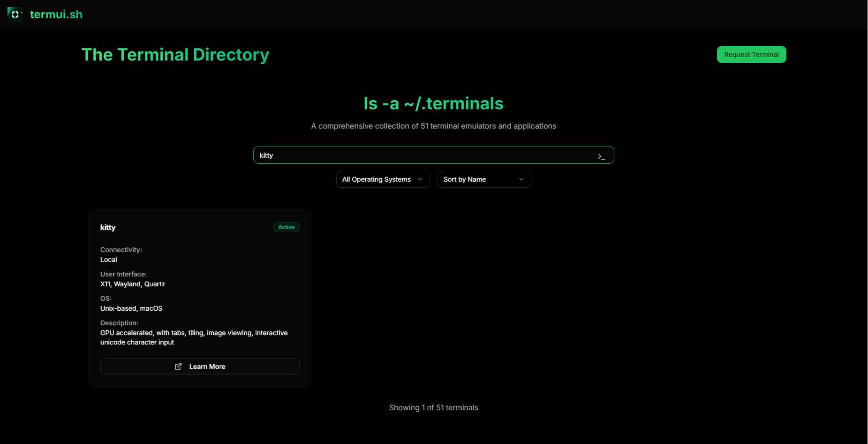This screenshot has height=444, width=868.
Task: Click the termui.sh site title
Action: pyautogui.click(x=56, y=14)
